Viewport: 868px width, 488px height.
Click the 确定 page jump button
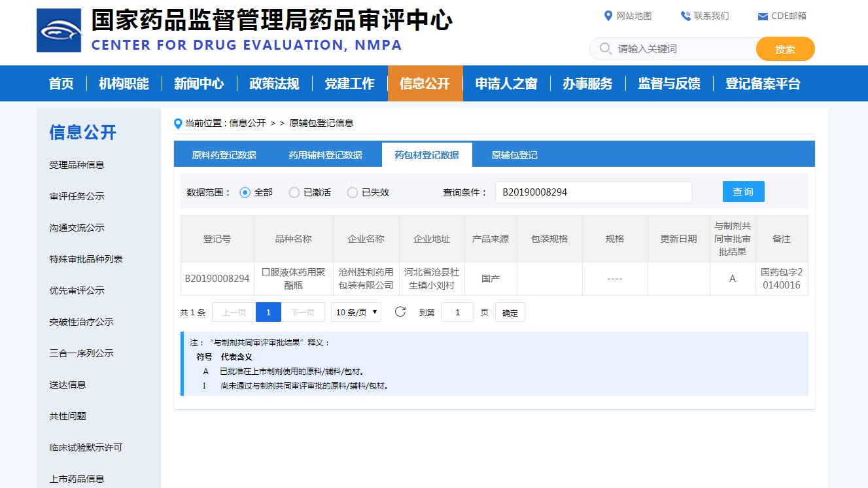(x=510, y=313)
